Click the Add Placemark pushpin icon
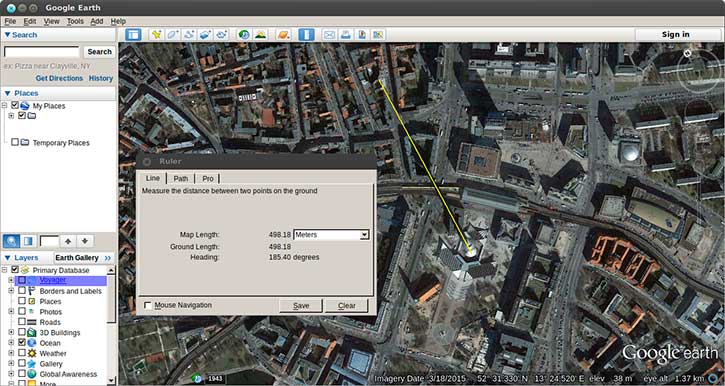 [156, 35]
